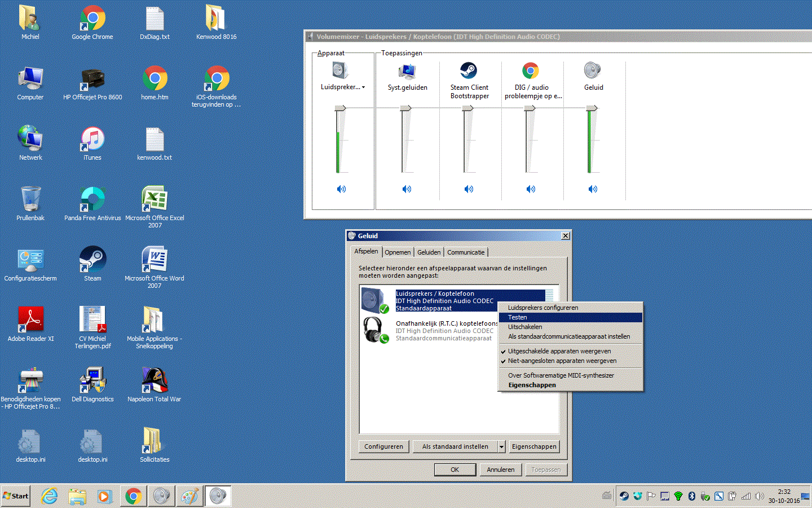Toggle Uitgeschakelde apparaten weergeven in context menu

click(571, 351)
